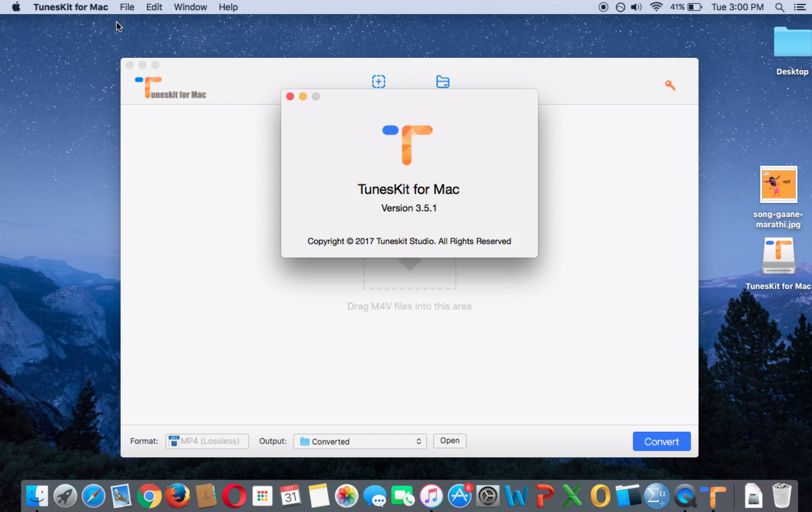Click the Version 3.5.1 text

click(409, 208)
